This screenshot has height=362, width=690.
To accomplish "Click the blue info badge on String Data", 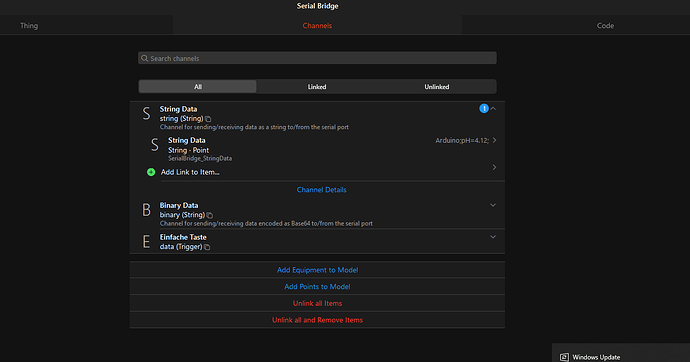I will click(x=484, y=108).
